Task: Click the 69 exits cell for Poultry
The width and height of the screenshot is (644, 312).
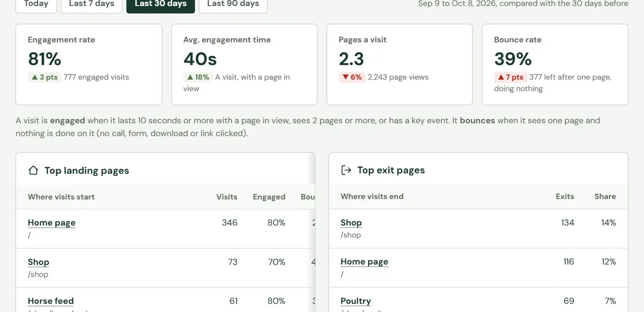Action: pos(569,301)
